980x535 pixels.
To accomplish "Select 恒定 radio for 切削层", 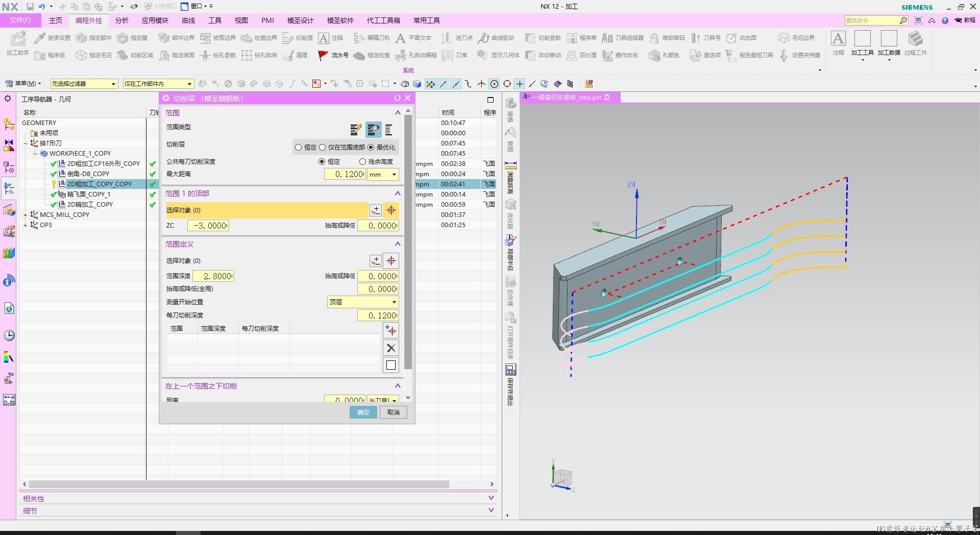I will [x=298, y=148].
